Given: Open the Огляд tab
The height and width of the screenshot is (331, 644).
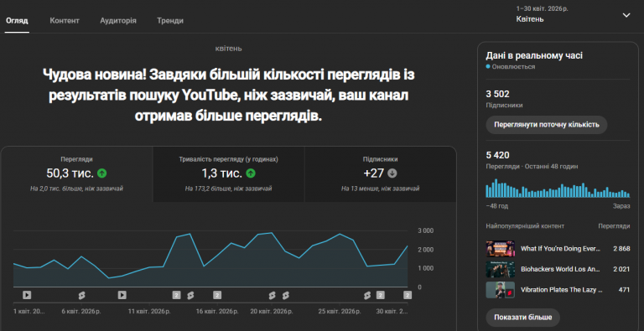Looking at the screenshot, I should point(17,21).
